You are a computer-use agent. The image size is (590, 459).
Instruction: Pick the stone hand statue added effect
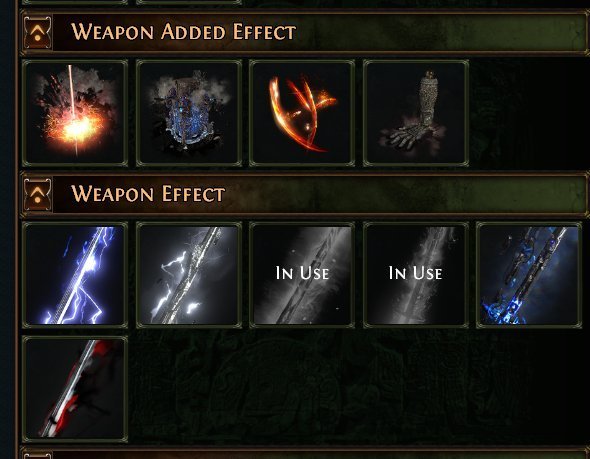416,113
